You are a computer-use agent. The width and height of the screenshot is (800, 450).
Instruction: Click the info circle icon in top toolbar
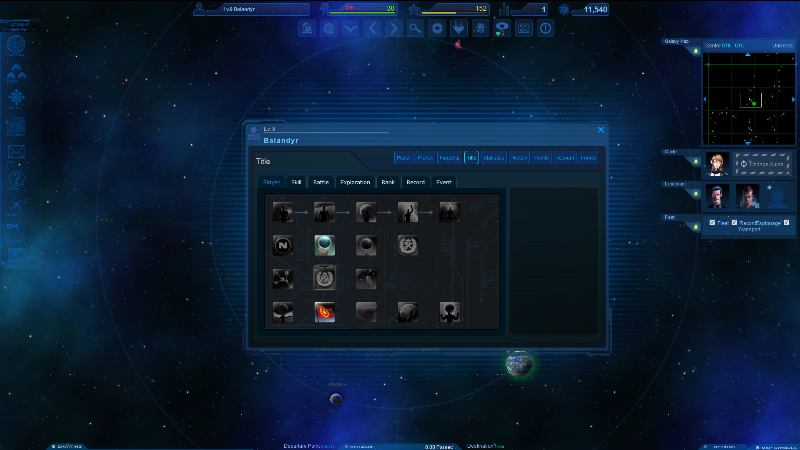pyautogui.click(x=545, y=28)
